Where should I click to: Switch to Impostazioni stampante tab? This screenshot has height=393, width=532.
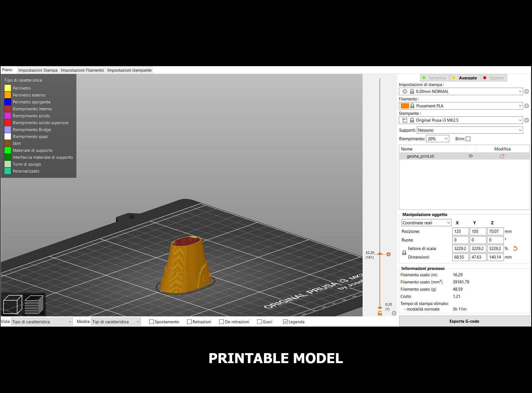tap(129, 70)
